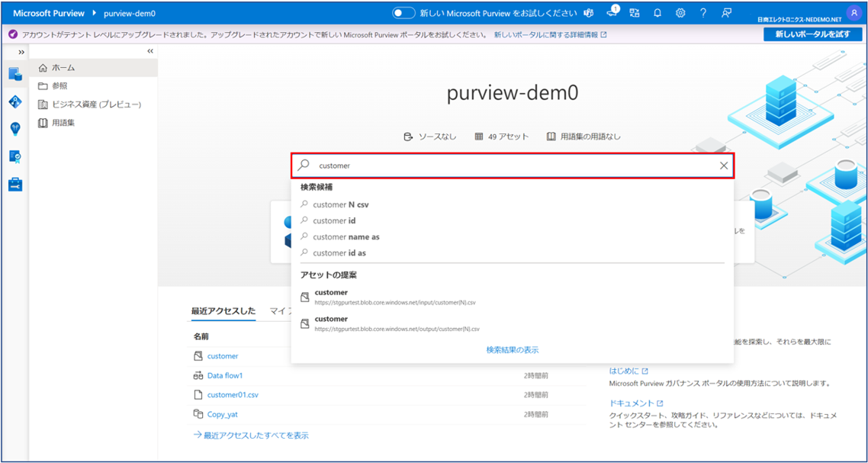
Task: Open the settings gear icon
Action: [x=680, y=13]
